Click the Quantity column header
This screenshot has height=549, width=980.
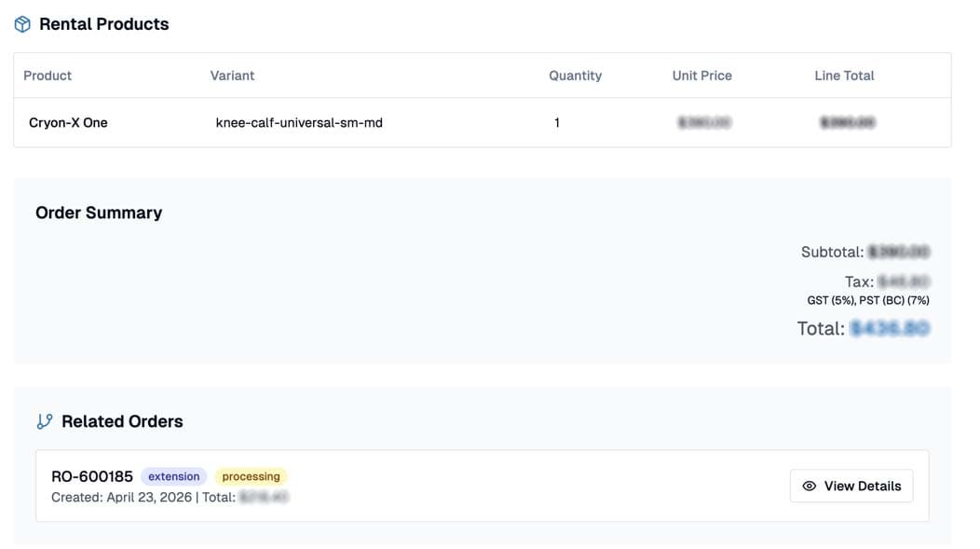coord(575,75)
